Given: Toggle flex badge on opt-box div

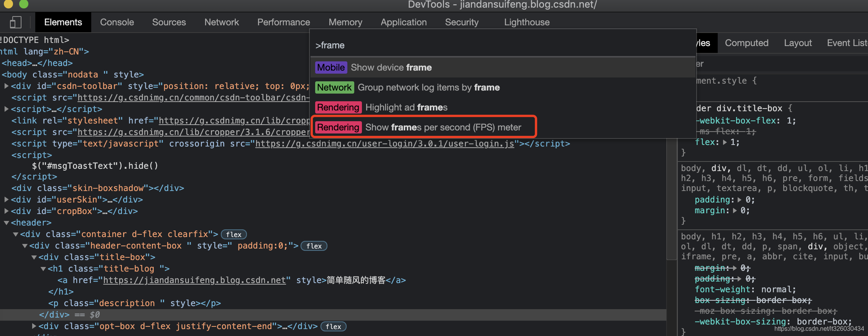Looking at the screenshot, I should click(334, 326).
